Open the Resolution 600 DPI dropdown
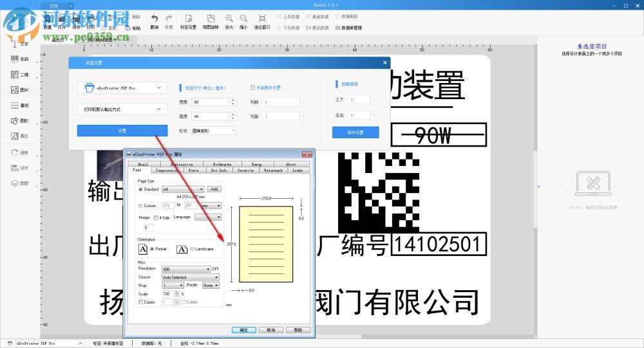The width and height of the screenshot is (644, 348). [x=186, y=270]
